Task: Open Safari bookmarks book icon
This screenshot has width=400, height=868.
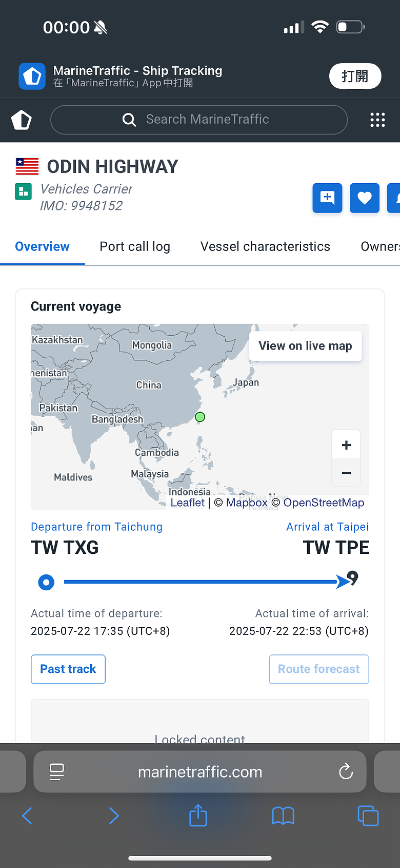Action: click(283, 816)
